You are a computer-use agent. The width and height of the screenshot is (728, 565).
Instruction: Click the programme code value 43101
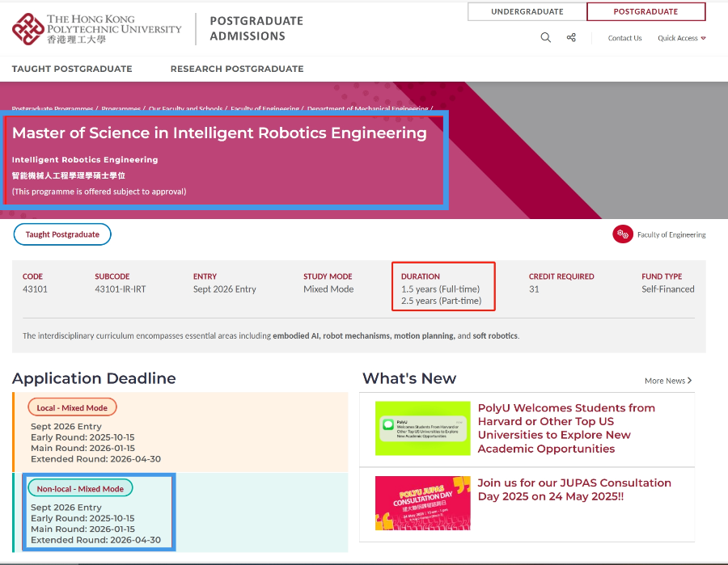(x=35, y=289)
